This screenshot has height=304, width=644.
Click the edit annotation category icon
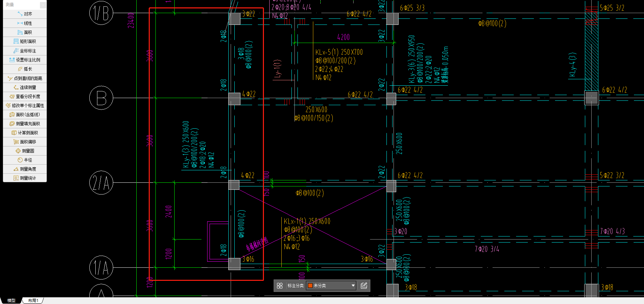point(364,286)
